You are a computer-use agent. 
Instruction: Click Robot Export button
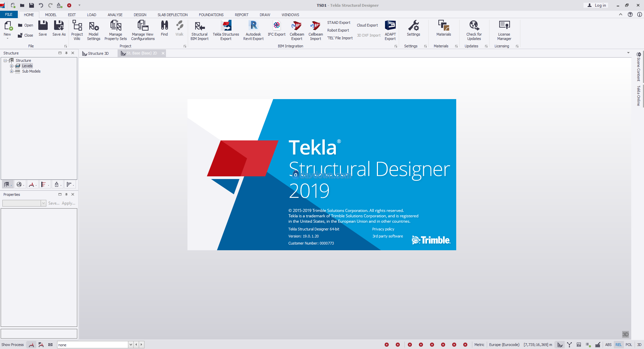point(338,30)
